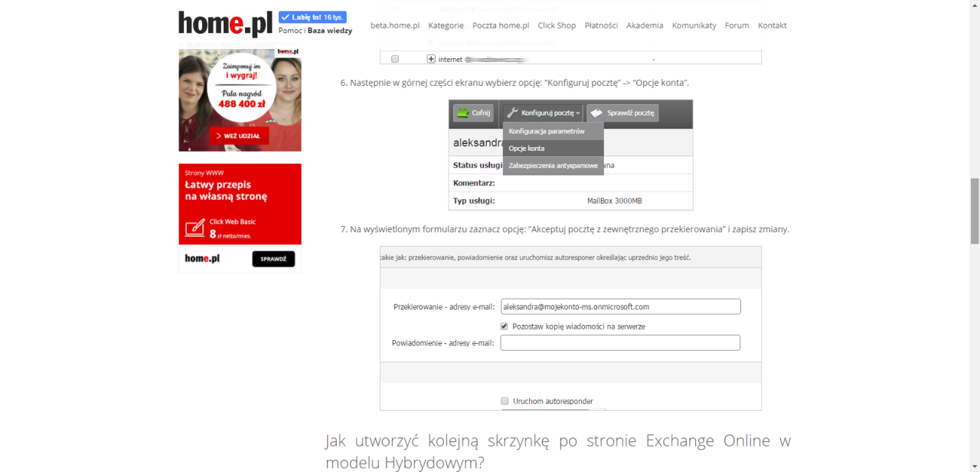The width and height of the screenshot is (980, 472).
Task: Click scrollbar down arrow
Action: pyautogui.click(x=975, y=467)
